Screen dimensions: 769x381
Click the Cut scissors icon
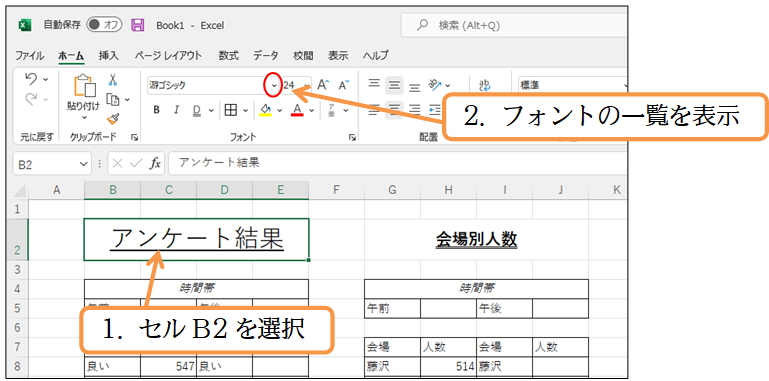[x=113, y=79]
